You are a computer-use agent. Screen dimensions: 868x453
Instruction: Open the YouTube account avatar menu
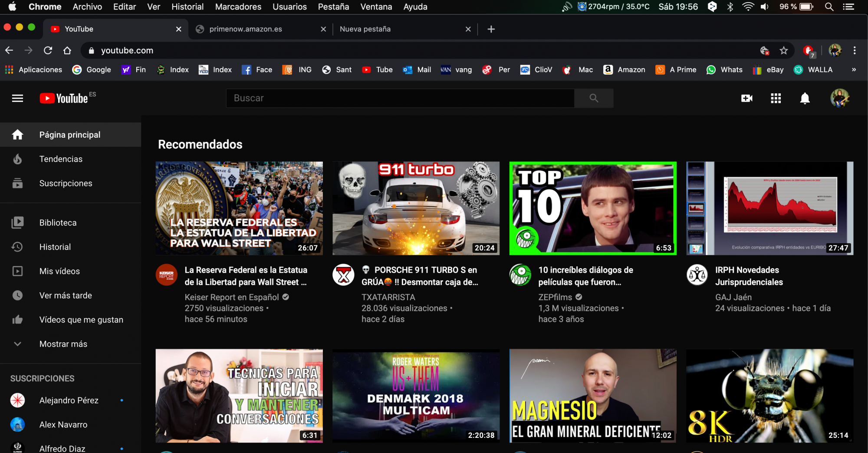coord(840,98)
